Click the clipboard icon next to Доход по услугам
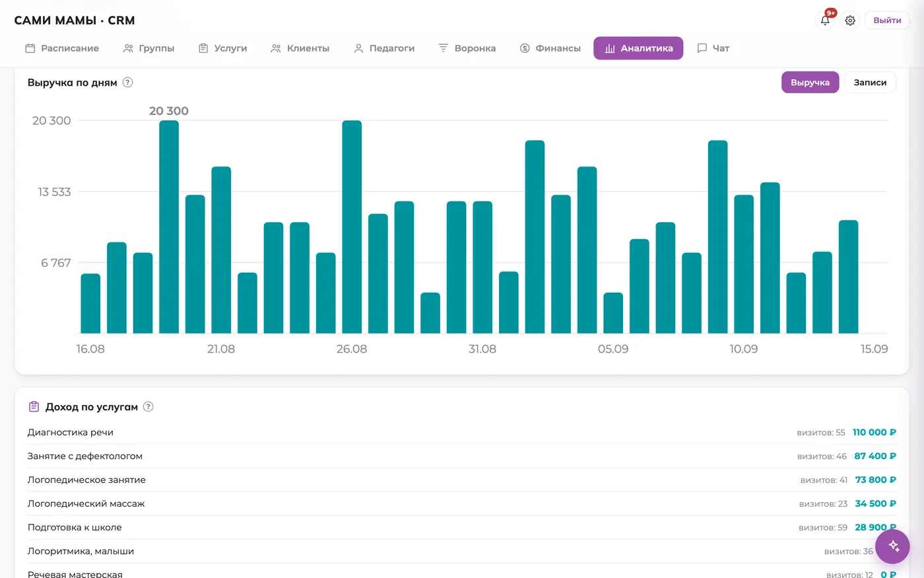Screen dimensions: 924x578 tap(34, 407)
